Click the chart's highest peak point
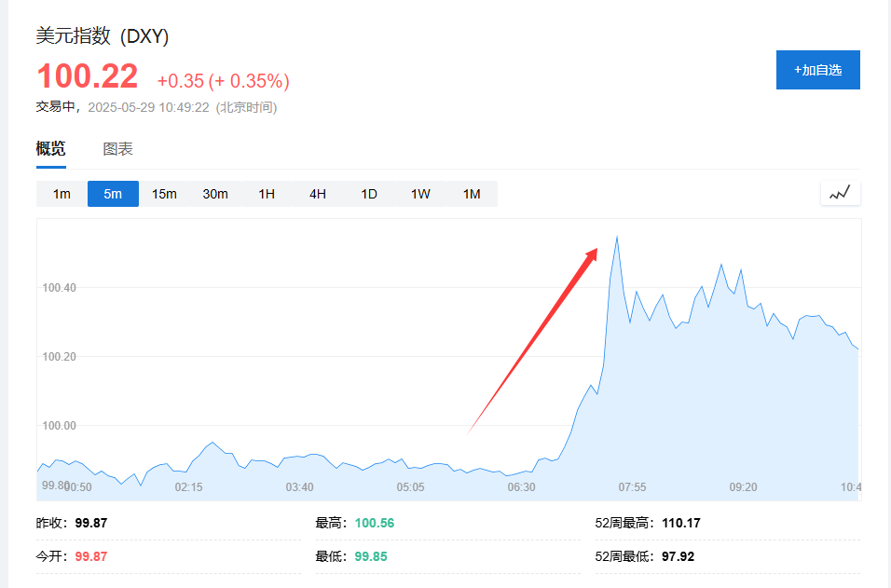This screenshot has height=588, width=891. coord(617,237)
